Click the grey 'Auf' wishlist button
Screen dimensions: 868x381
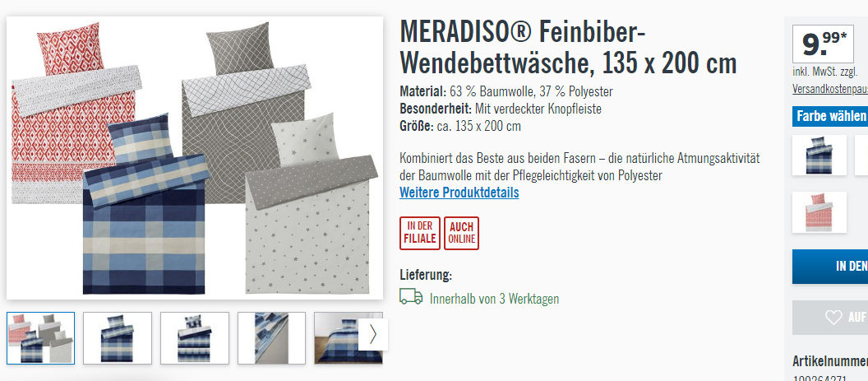[830, 317]
